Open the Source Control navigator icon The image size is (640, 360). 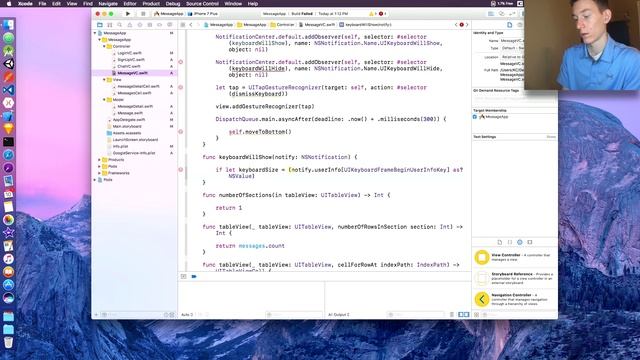tap(110, 25)
